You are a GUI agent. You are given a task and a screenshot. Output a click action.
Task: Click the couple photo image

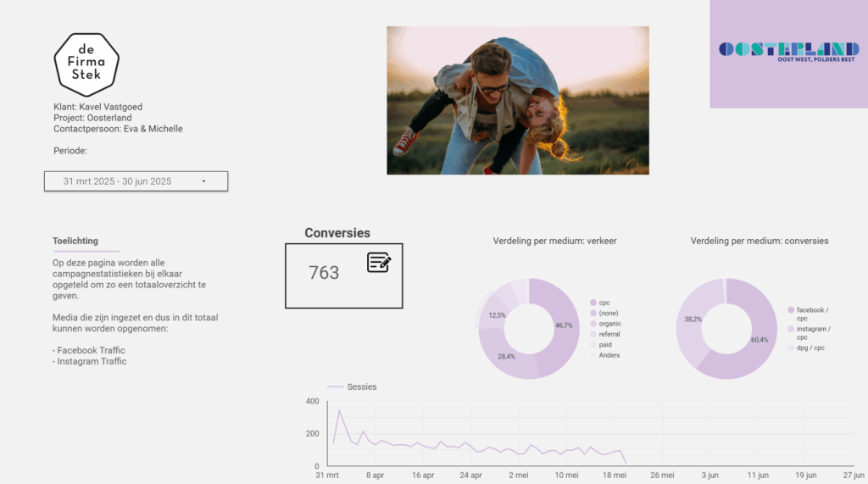(x=518, y=100)
